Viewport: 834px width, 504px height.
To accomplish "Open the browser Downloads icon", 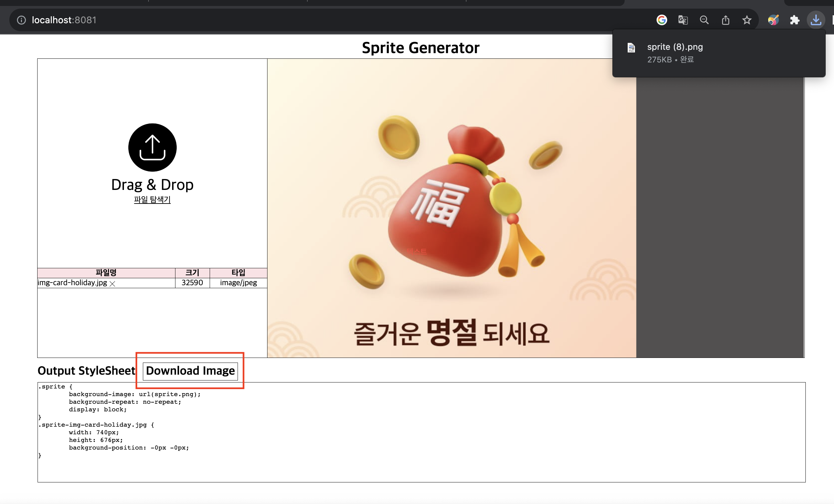I will point(816,20).
